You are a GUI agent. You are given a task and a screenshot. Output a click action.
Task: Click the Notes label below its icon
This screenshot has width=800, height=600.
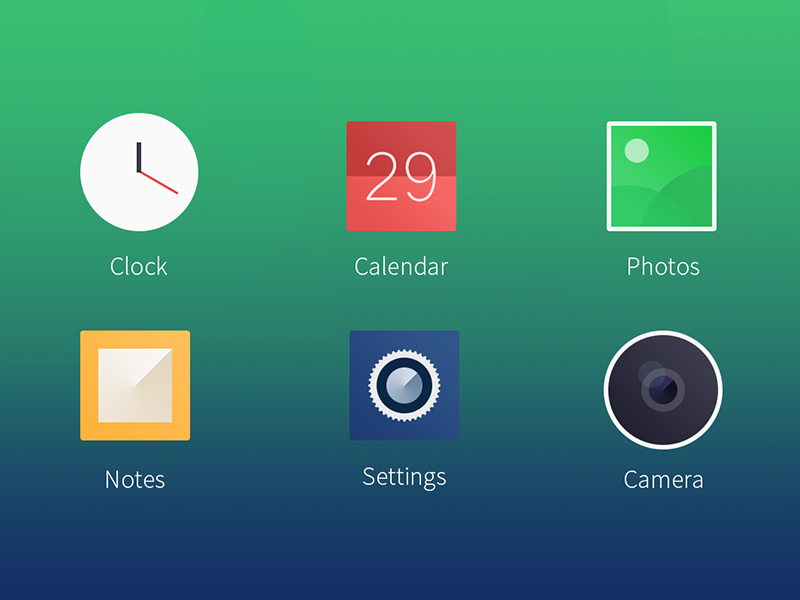point(134,479)
